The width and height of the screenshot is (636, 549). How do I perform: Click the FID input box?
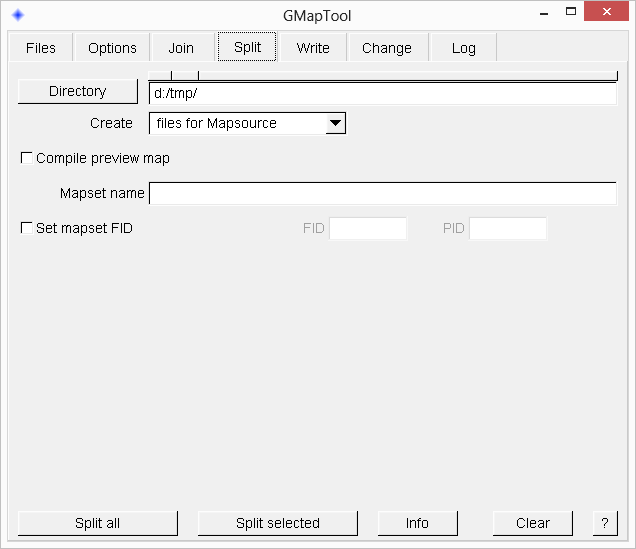368,228
